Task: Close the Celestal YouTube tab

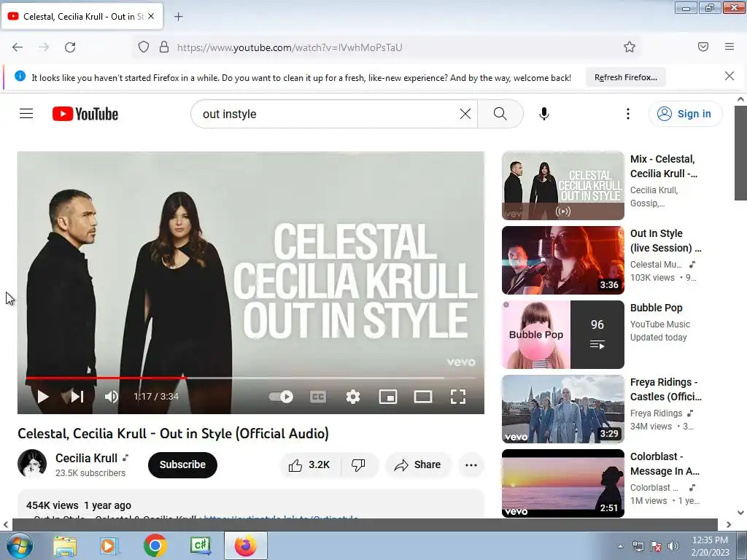Action: pyautogui.click(x=150, y=16)
